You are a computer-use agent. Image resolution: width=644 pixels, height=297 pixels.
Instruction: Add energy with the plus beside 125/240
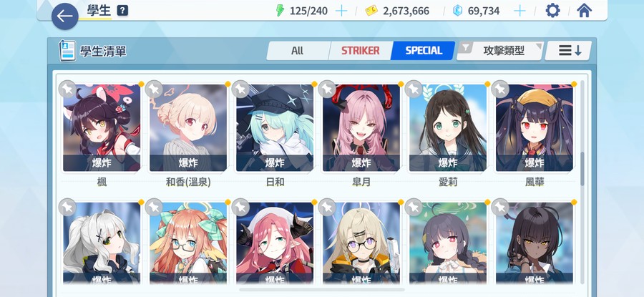(x=341, y=11)
